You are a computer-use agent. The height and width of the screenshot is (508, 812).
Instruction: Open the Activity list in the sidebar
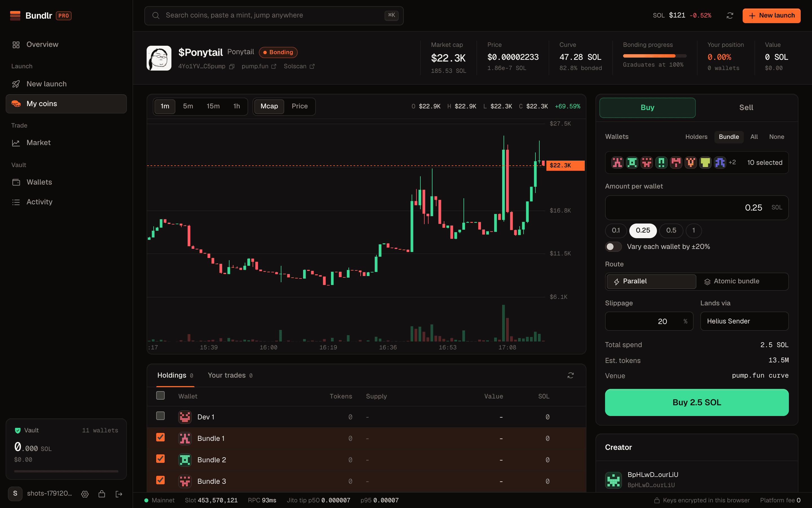click(66, 202)
